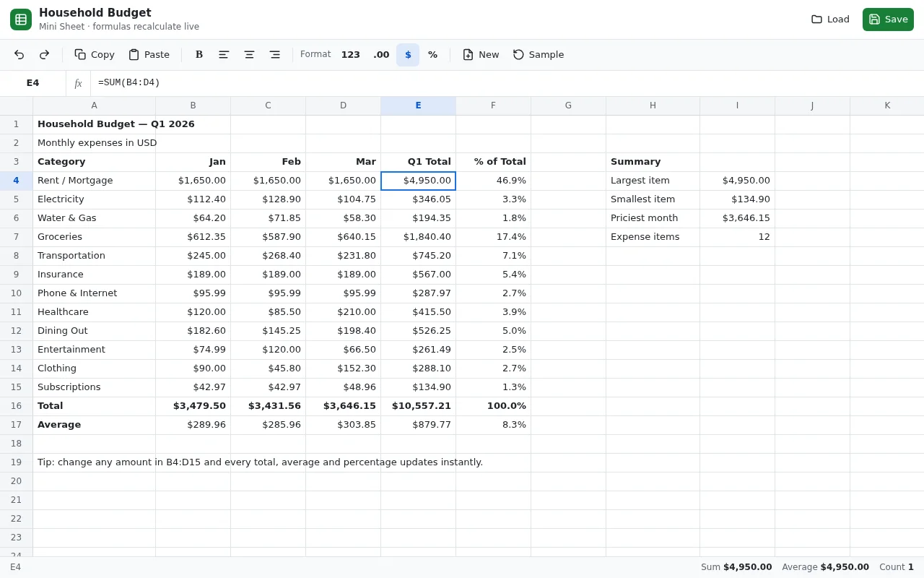
Task: Click the Average row Q1 value $879.77
Action: 418,425
